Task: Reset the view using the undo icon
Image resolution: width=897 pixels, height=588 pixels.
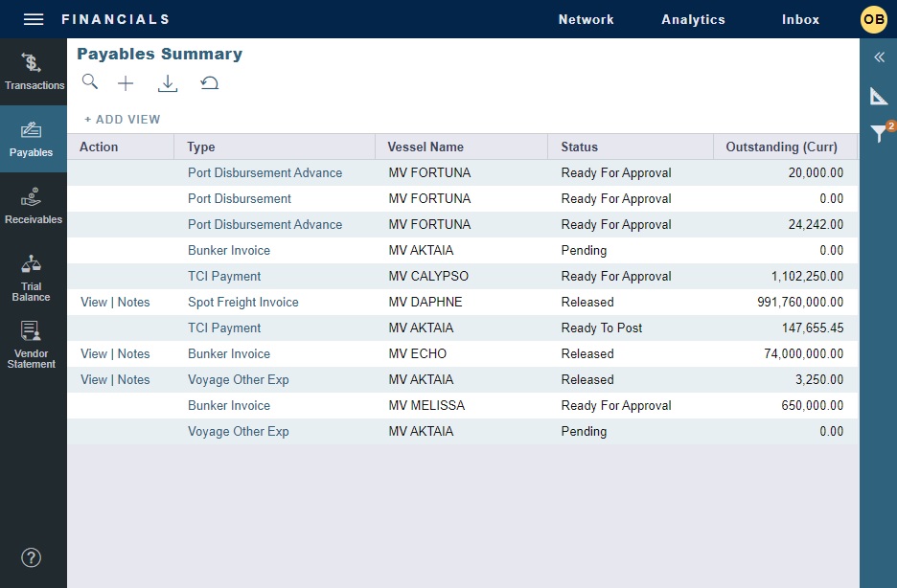Action: pyautogui.click(x=210, y=83)
